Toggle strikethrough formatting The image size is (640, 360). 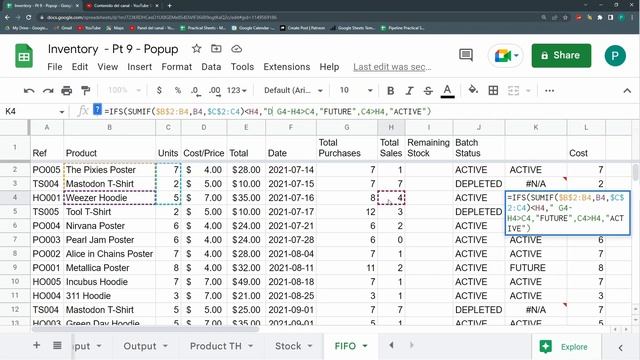pos(428,91)
